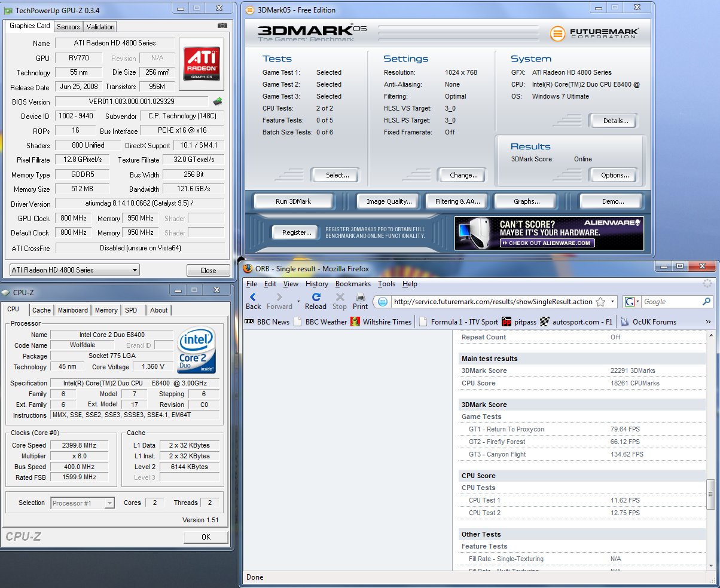720x588 pixels.
Task: Click the Close button in GPU-Z
Action: (x=208, y=271)
